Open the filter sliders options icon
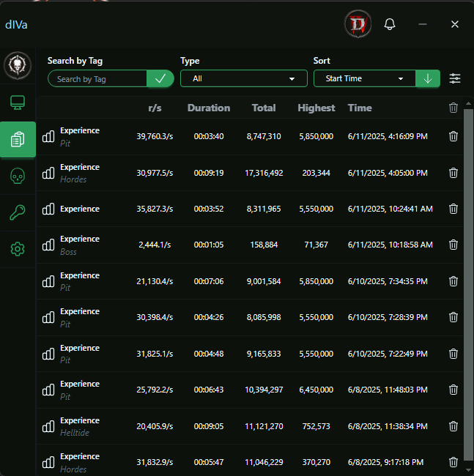The image size is (474, 476). pos(455,78)
